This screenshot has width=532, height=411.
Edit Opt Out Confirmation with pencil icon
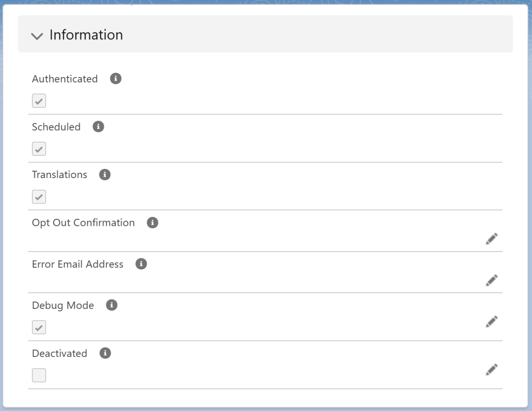(491, 239)
